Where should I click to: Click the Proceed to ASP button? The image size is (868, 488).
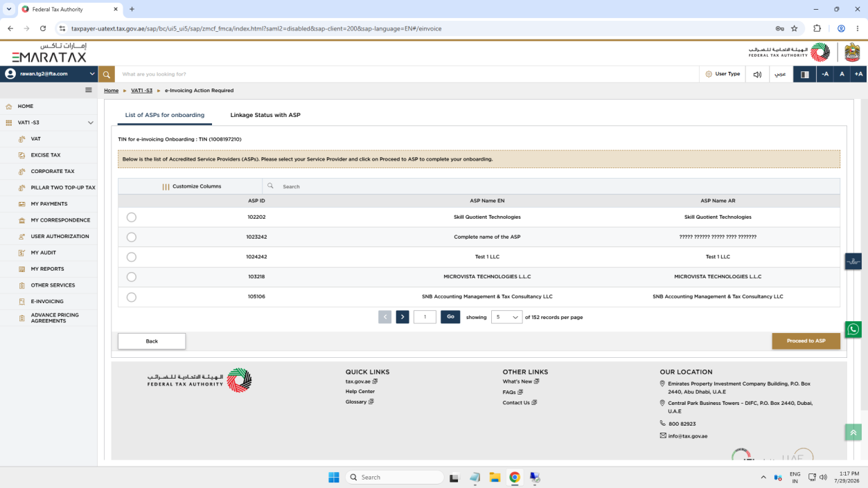[806, 341]
